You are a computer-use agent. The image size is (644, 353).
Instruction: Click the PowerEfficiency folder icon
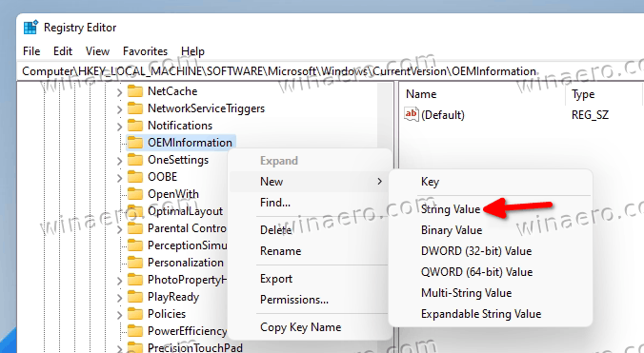tap(134, 331)
